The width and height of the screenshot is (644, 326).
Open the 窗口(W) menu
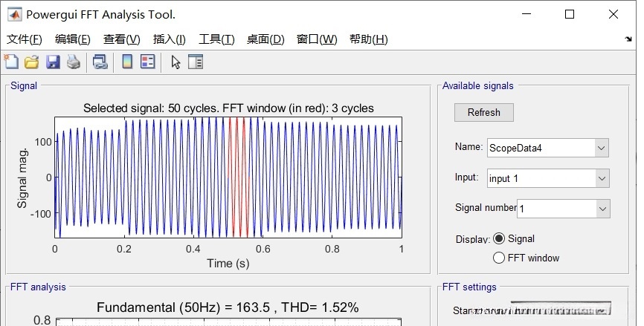[317, 39]
